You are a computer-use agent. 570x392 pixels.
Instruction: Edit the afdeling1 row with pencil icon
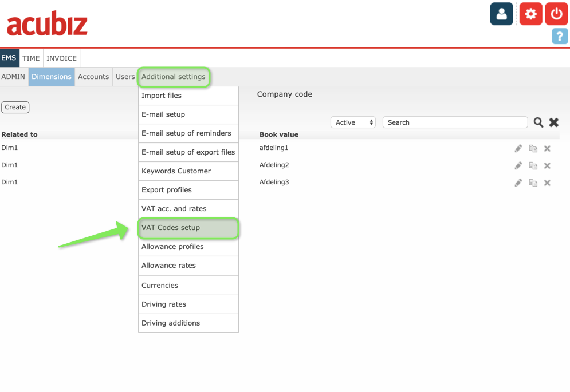[x=518, y=148]
